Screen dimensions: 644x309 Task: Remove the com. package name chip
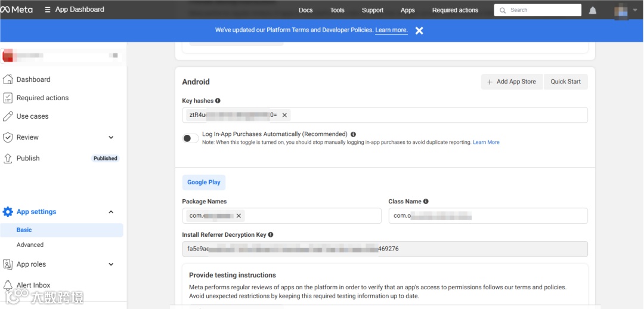click(x=239, y=216)
